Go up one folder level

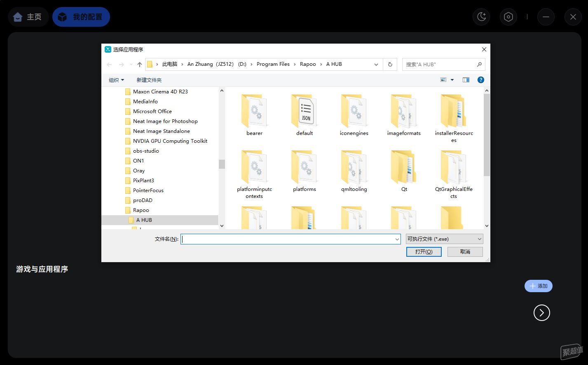click(x=140, y=65)
